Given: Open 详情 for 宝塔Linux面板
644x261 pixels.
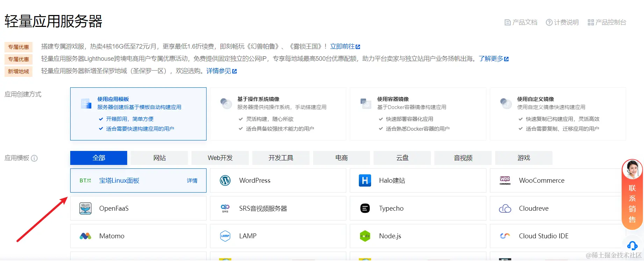Looking at the screenshot, I should pos(192,181).
